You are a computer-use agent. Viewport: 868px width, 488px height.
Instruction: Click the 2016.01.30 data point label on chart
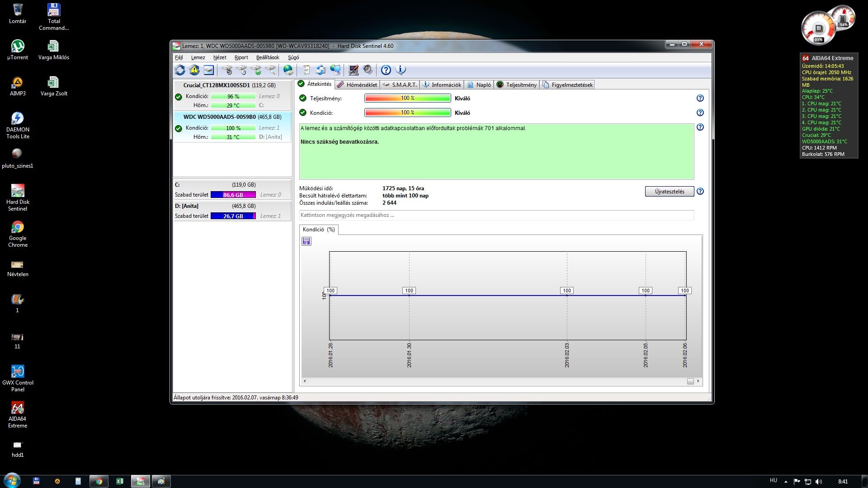coord(409,291)
